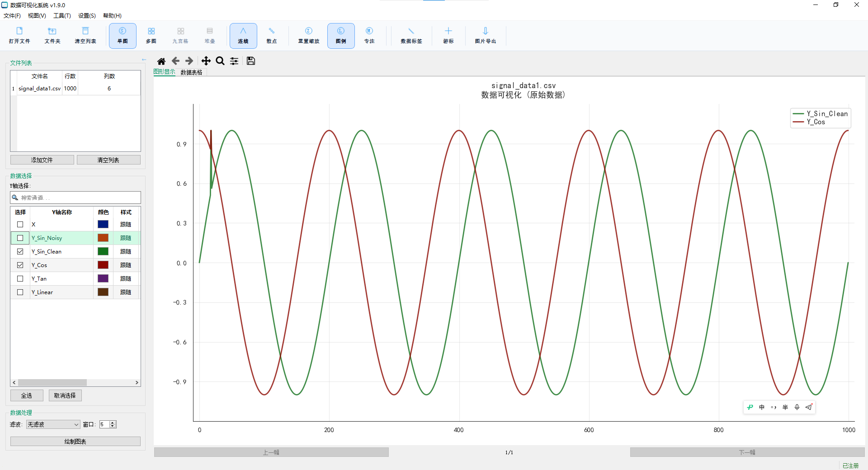
Task: Click the 绘制图表 draw chart button
Action: [x=75, y=442]
